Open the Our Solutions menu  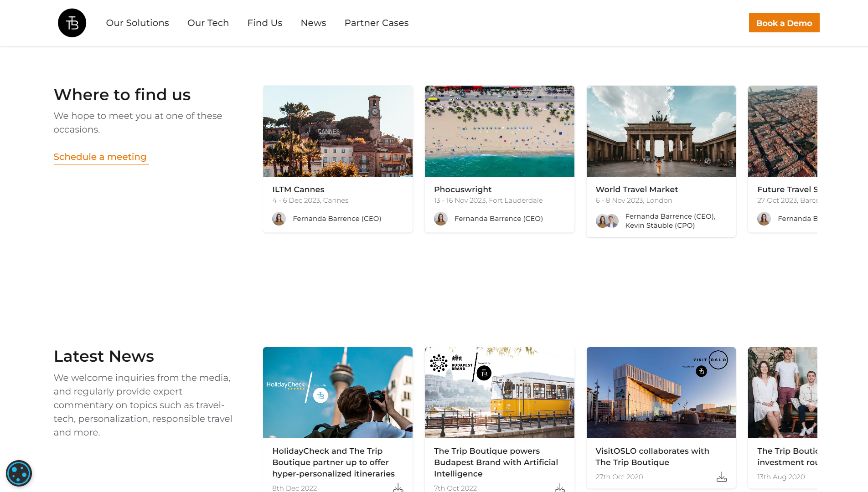click(x=137, y=23)
